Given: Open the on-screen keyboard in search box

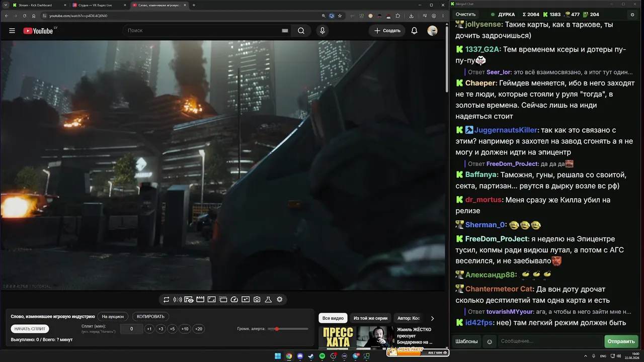Looking at the screenshot, I should pyautogui.click(x=285, y=31).
